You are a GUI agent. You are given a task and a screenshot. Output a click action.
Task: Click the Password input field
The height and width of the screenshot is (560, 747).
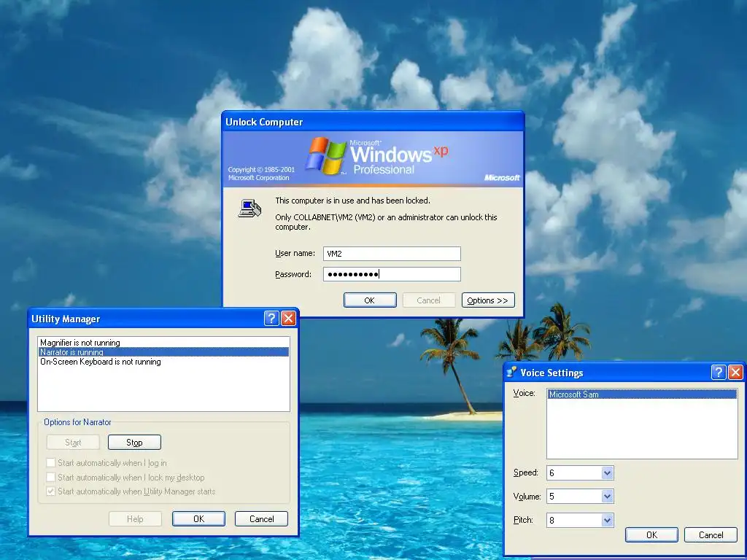tap(392, 274)
